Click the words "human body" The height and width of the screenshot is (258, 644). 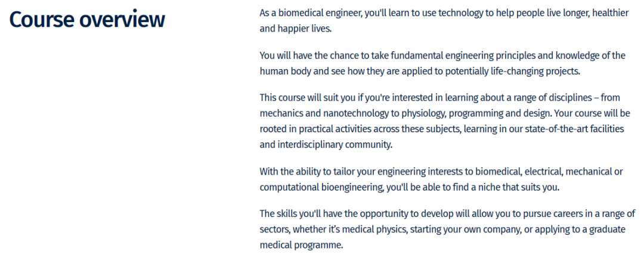pyautogui.click(x=284, y=71)
